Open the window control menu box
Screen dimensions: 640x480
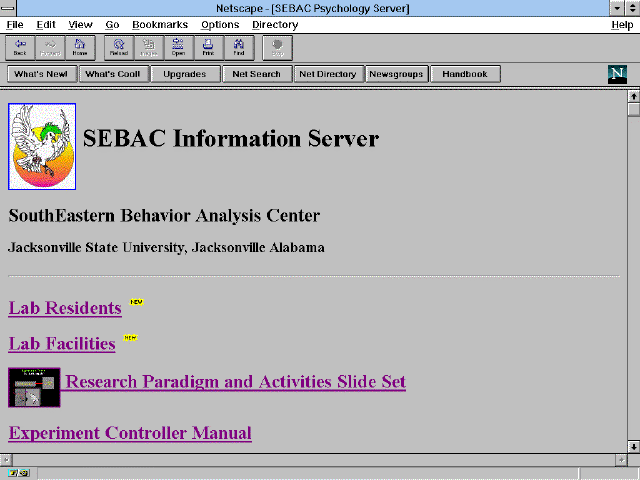(x=8, y=8)
